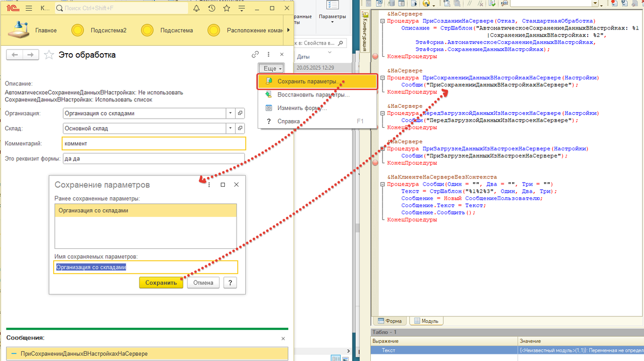Close the Сохранение параметров dialog
Viewport: 644px width, 361px height.
236,185
